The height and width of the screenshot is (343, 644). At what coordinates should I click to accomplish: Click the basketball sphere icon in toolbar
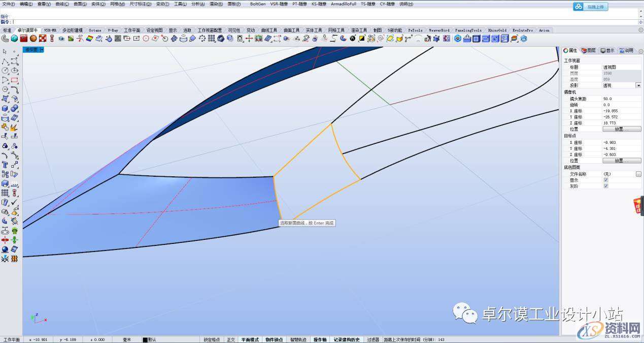(x=33, y=38)
